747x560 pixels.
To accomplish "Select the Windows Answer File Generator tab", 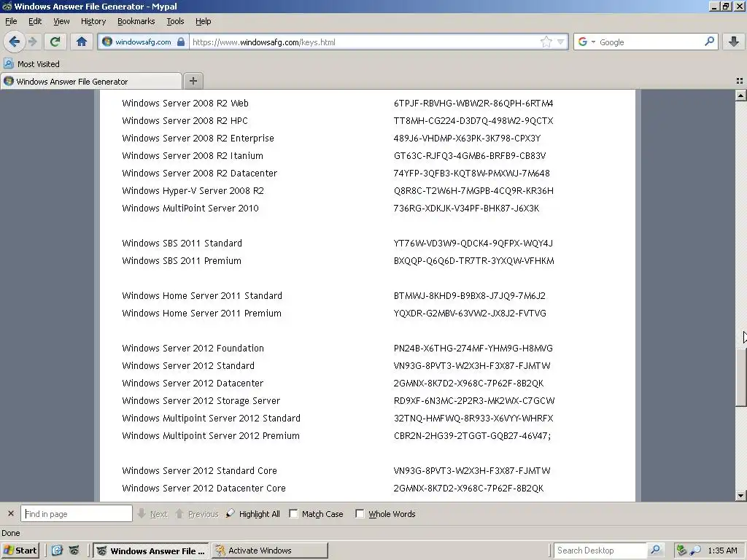I will [90, 82].
